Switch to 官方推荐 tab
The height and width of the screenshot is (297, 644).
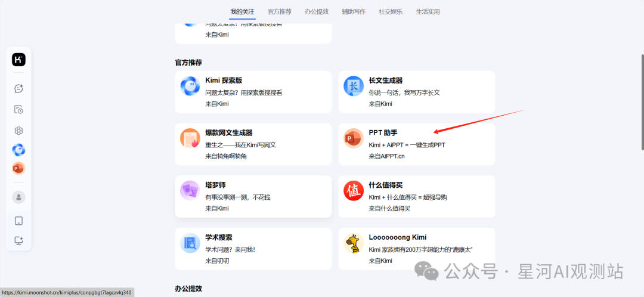point(279,11)
